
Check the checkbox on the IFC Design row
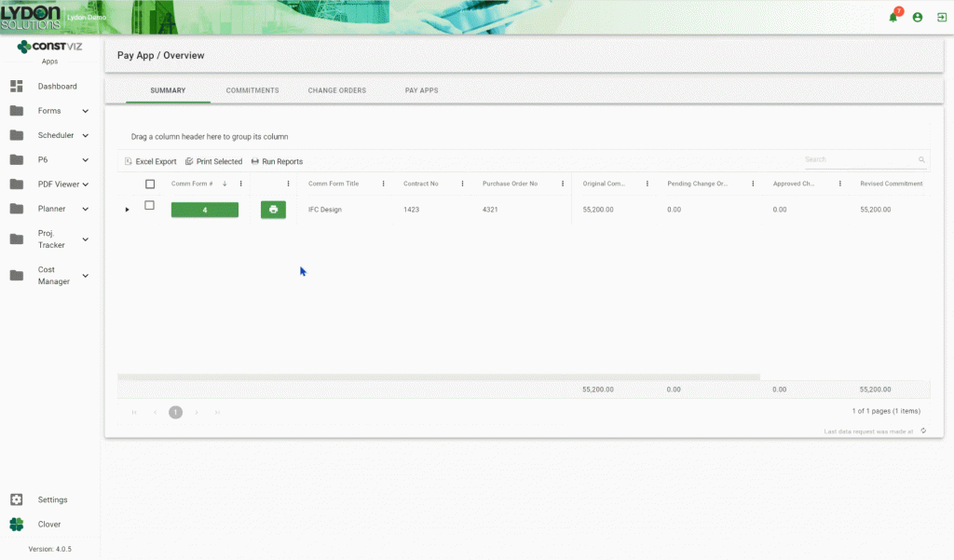pos(149,205)
